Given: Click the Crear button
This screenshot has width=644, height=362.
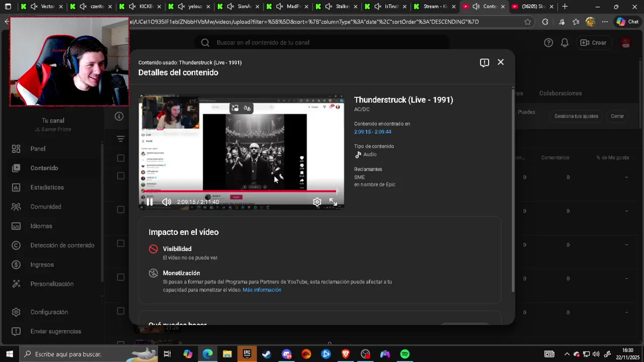Looking at the screenshot, I should [x=593, y=43].
